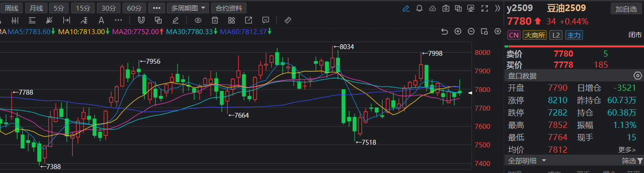
Task: Click the pop-out export arrow icon
Action: pos(248,20)
